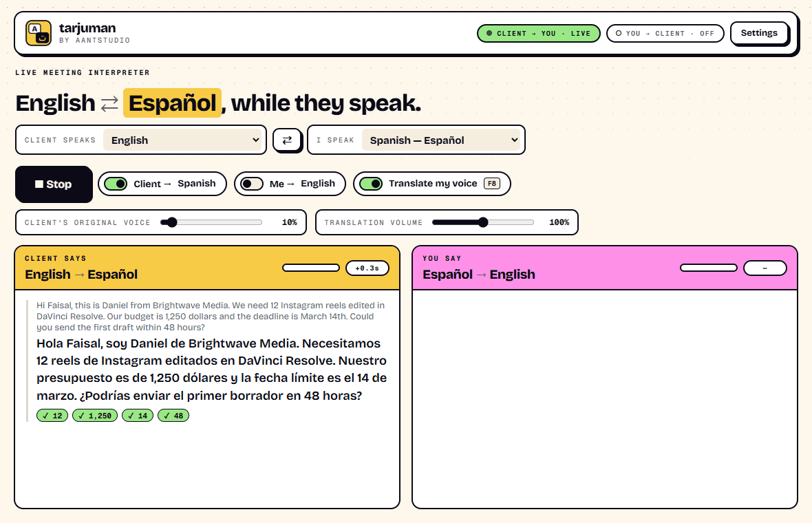Open Settings

[x=758, y=33]
